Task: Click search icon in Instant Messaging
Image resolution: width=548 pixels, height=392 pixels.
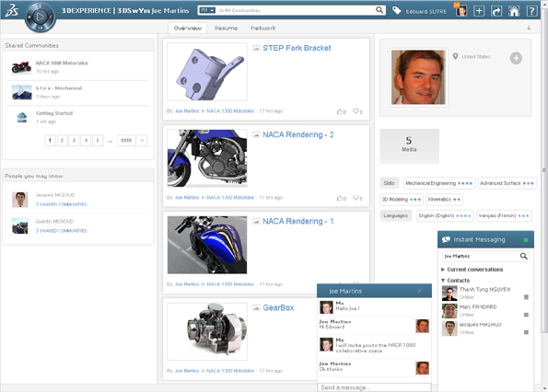Action: [x=523, y=256]
